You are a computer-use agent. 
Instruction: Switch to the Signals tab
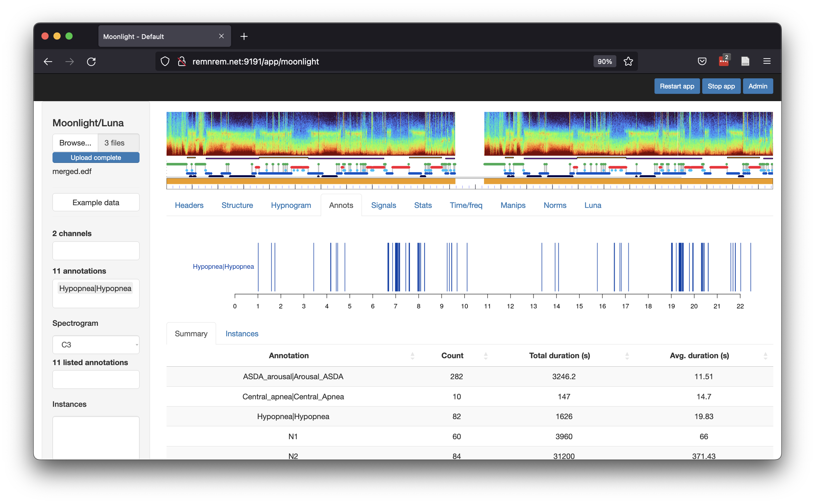383,205
